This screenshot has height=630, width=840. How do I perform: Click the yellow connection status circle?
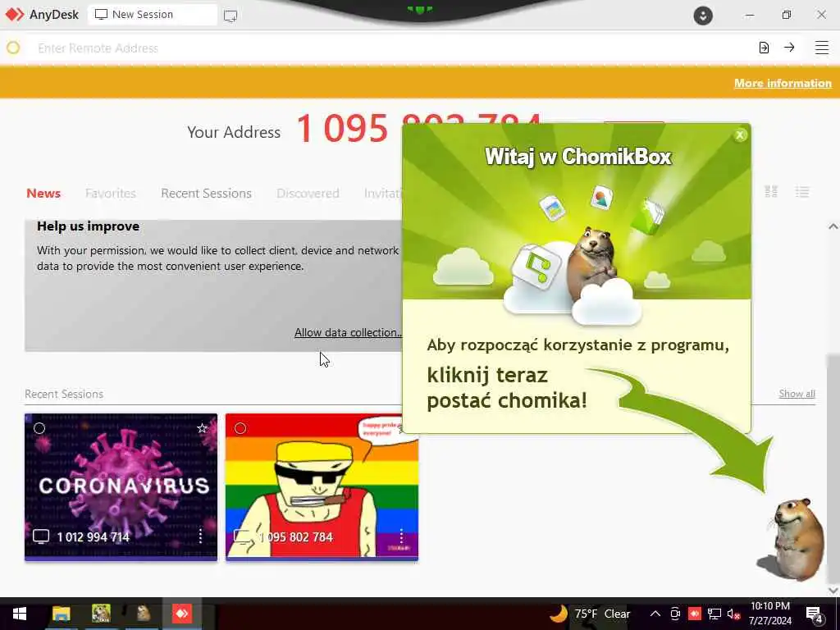tap(13, 48)
